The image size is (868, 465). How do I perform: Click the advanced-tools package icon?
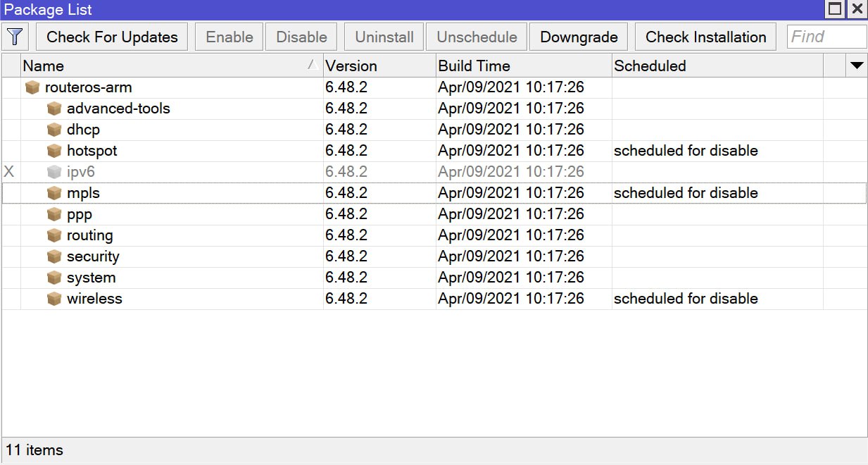(54, 108)
